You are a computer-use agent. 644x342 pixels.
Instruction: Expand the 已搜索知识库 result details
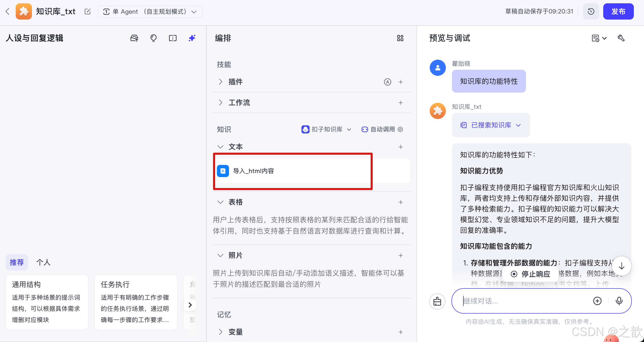[519, 125]
